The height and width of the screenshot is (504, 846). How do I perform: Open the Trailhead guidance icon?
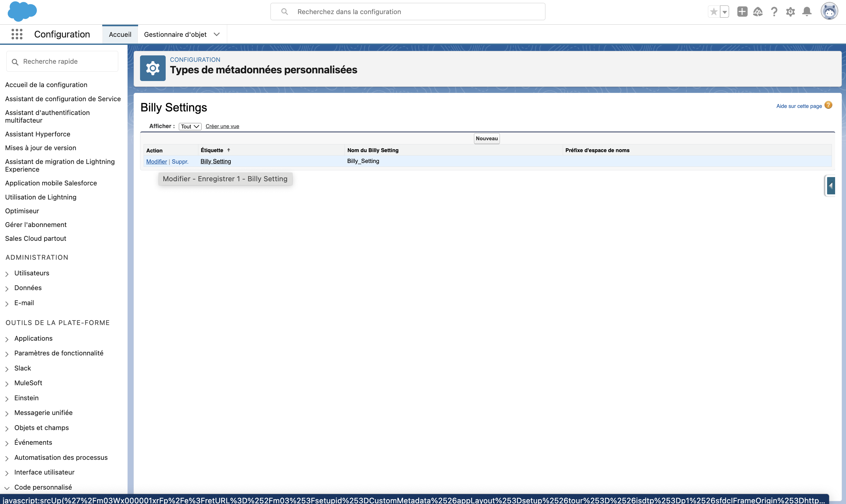pyautogui.click(x=758, y=12)
